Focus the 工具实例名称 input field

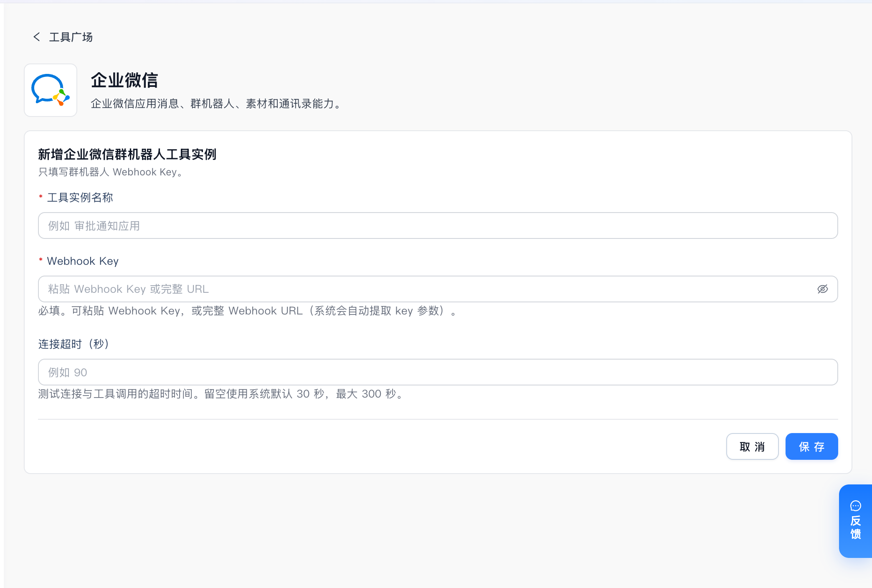tap(438, 226)
